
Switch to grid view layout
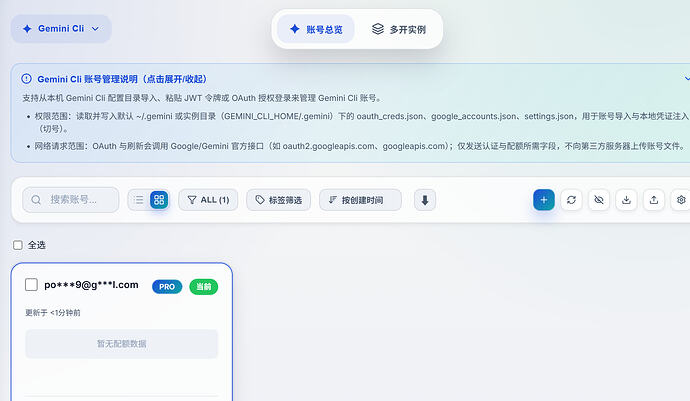pos(159,200)
